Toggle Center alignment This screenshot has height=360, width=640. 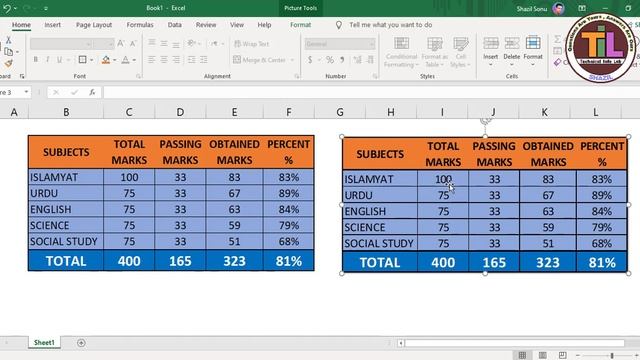coord(164,60)
